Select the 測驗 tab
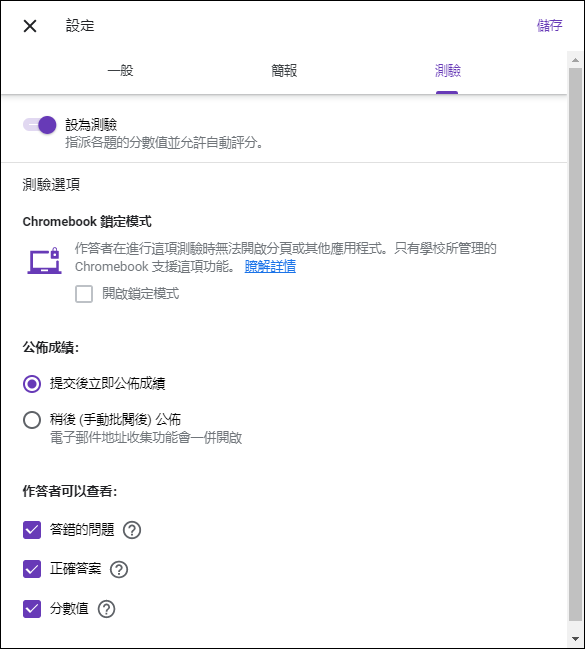 tap(448, 71)
